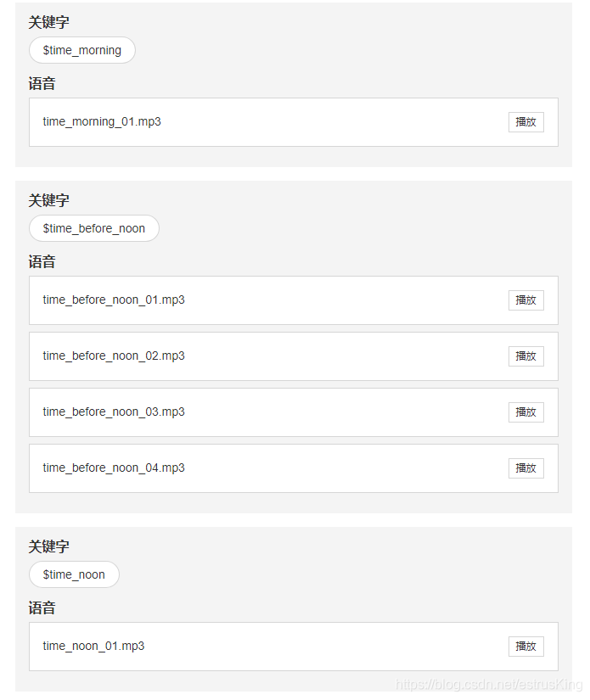Open the blog.csdn.net watermark link
The height and width of the screenshot is (700, 590).
pos(490,684)
